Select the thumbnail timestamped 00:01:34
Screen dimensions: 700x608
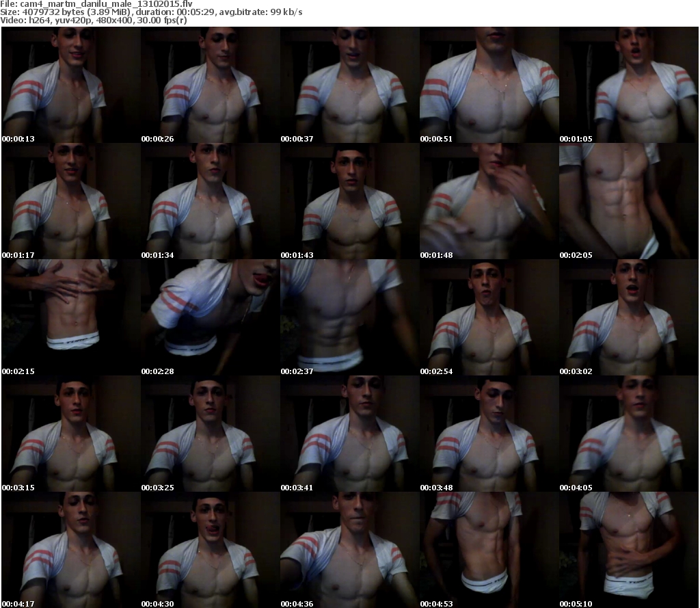pos(211,201)
